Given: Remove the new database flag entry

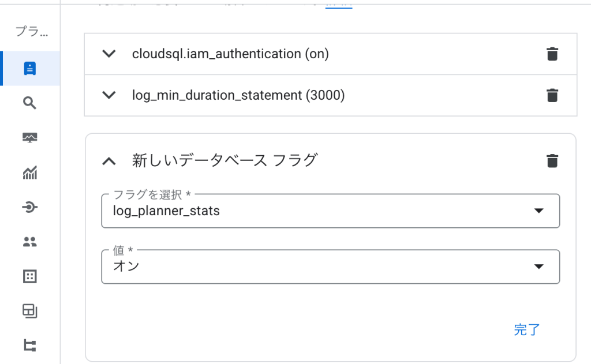Looking at the screenshot, I should point(552,161).
